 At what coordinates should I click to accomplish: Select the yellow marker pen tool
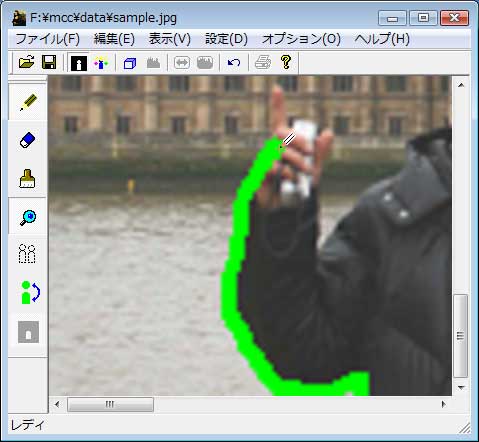click(x=28, y=102)
